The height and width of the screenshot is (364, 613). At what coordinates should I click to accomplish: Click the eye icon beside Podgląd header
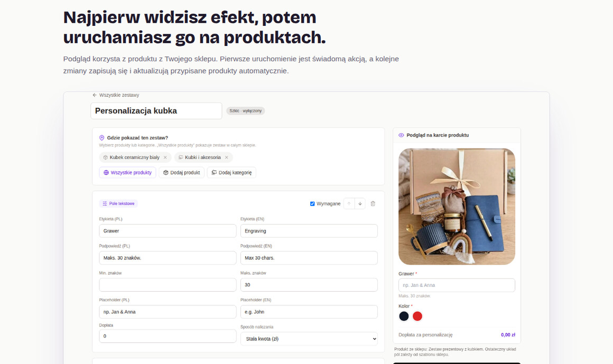click(x=401, y=135)
